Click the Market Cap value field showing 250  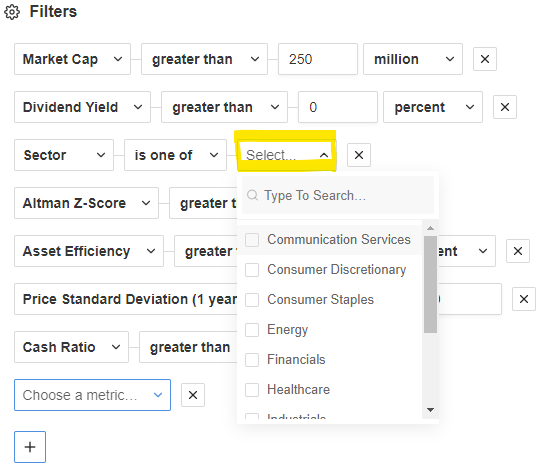[318, 59]
